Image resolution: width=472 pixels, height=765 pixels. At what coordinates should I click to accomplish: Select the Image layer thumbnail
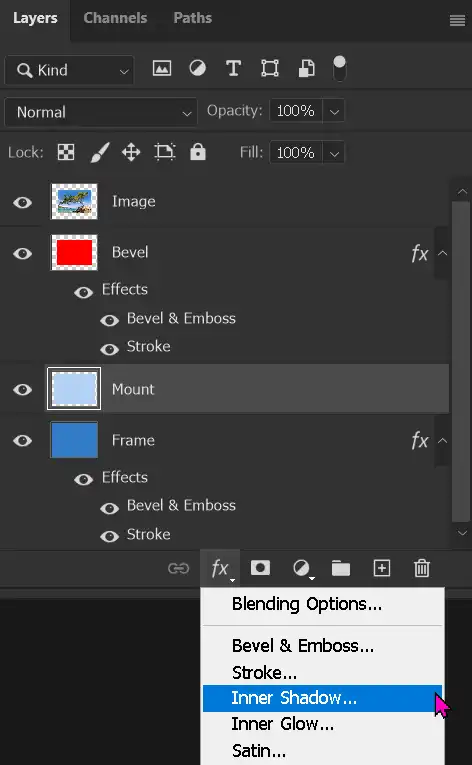coord(74,201)
